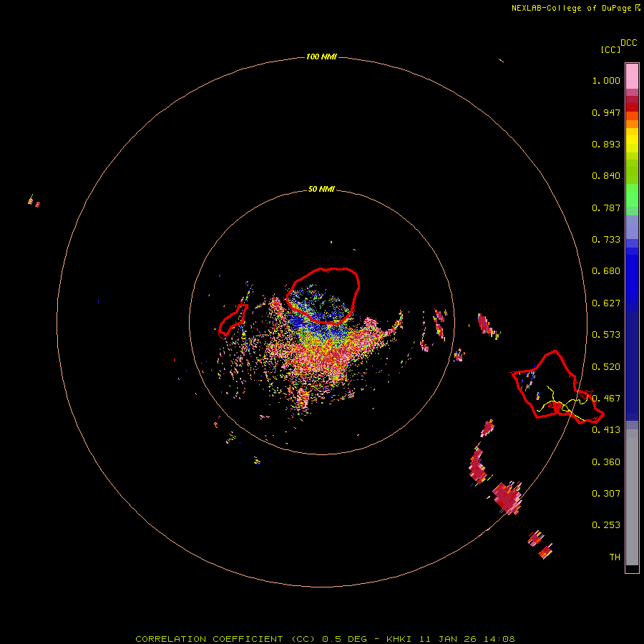This screenshot has width=644, height=644.
Task: Click the 1.000 scale value
Action: pyautogui.click(x=606, y=80)
